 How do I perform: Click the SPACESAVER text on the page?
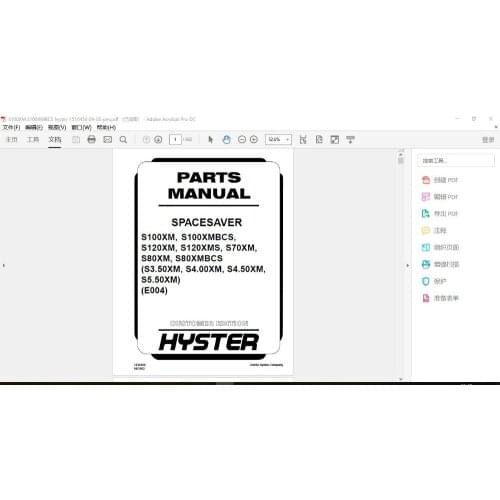(x=207, y=222)
